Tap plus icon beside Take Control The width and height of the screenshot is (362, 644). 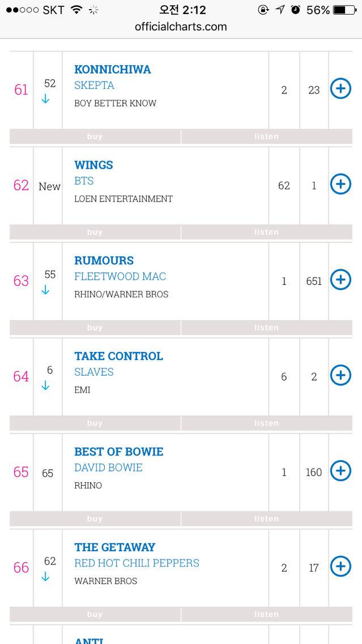340,375
